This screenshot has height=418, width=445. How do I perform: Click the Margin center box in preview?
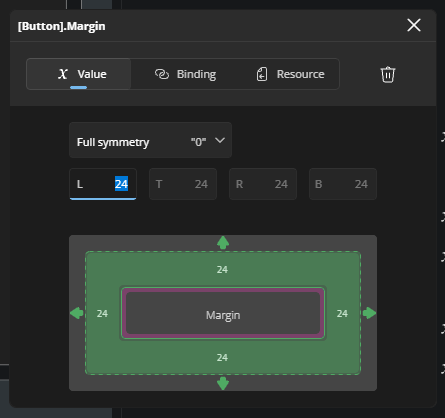[x=223, y=313]
